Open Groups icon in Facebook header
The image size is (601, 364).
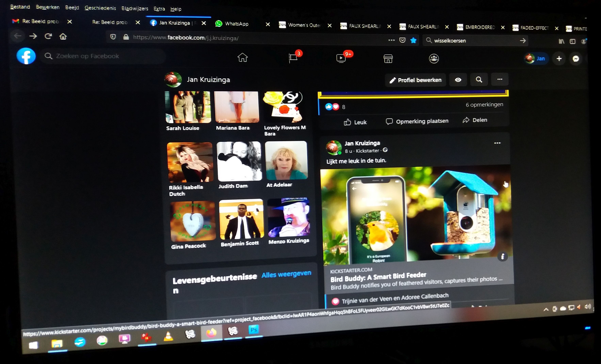click(434, 59)
